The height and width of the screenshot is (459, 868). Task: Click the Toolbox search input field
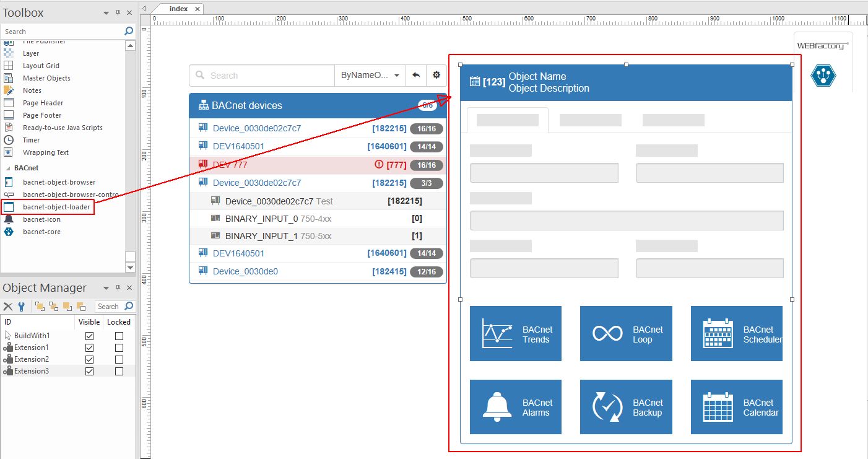62,31
